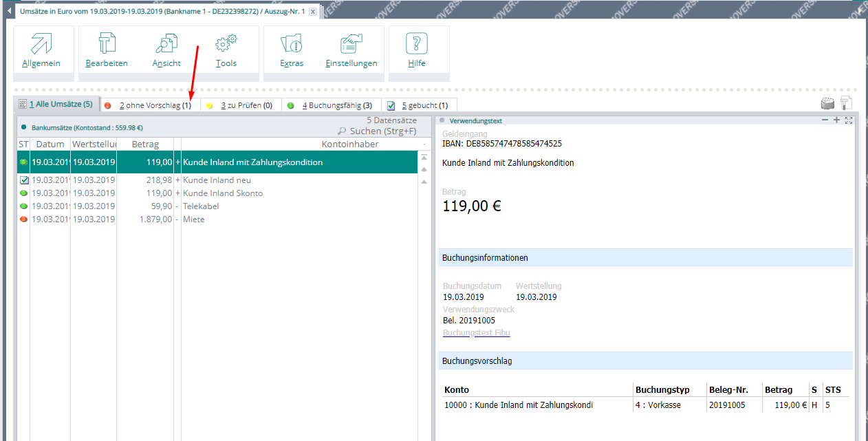Click the paint roller icon top right
This screenshot has height=441, width=868.
click(846, 103)
